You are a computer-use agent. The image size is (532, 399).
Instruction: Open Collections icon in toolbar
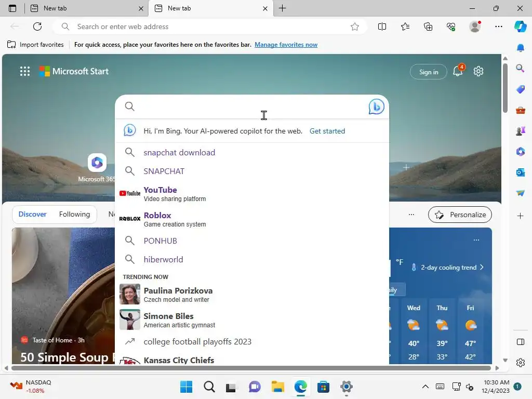coord(428,26)
